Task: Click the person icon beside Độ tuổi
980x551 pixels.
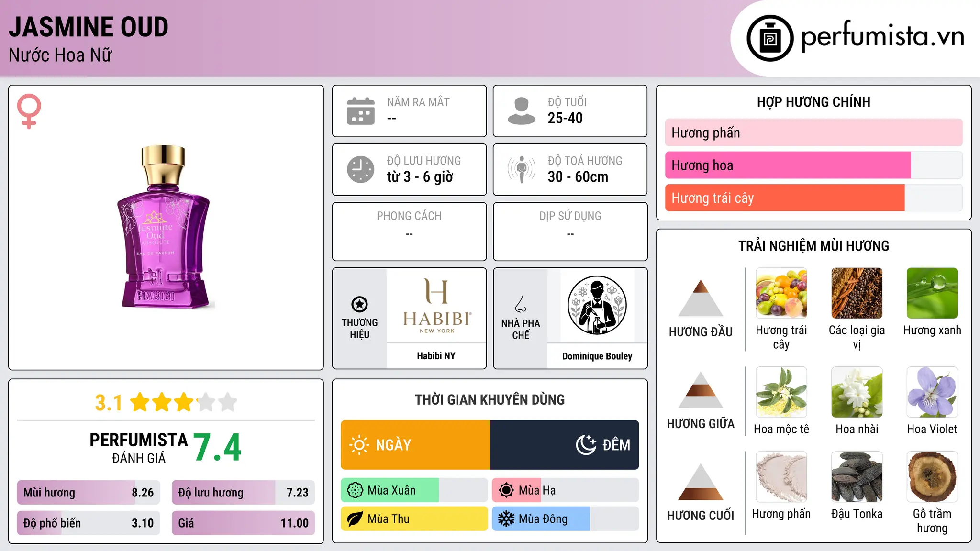Action: pyautogui.click(x=521, y=111)
